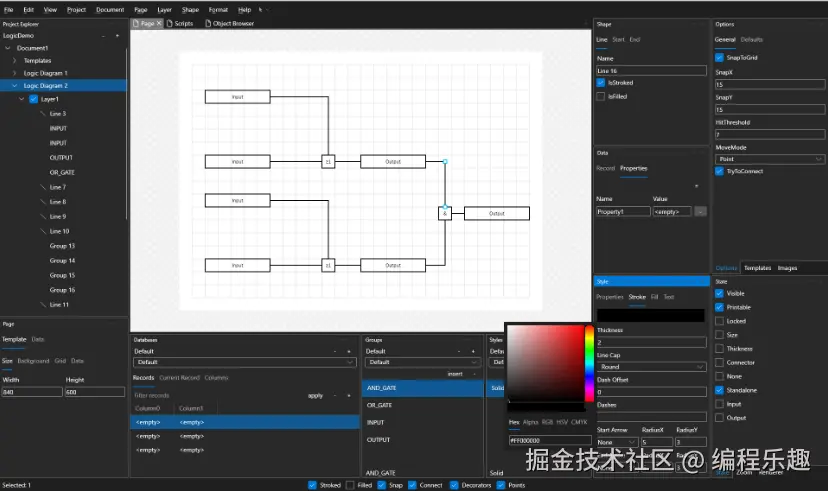This screenshot has height=491, width=828.
Task: Click the minus icon next to apply
Action: click(x=335, y=395)
